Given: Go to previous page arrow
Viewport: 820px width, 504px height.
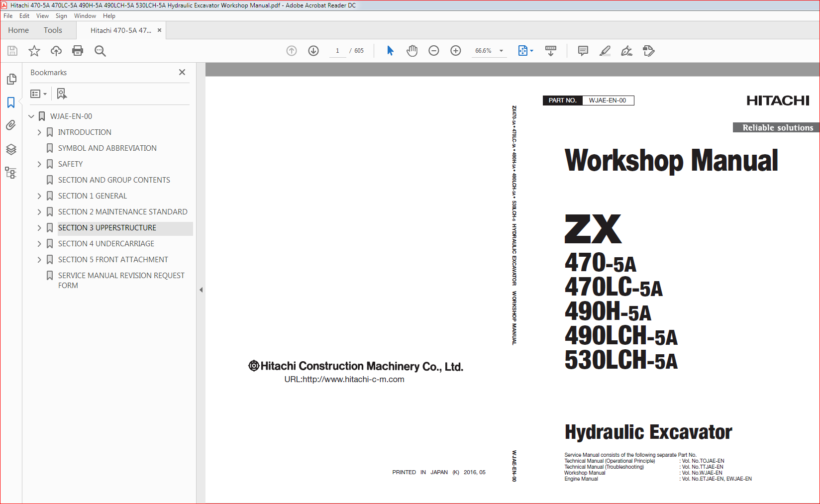Looking at the screenshot, I should point(292,51).
